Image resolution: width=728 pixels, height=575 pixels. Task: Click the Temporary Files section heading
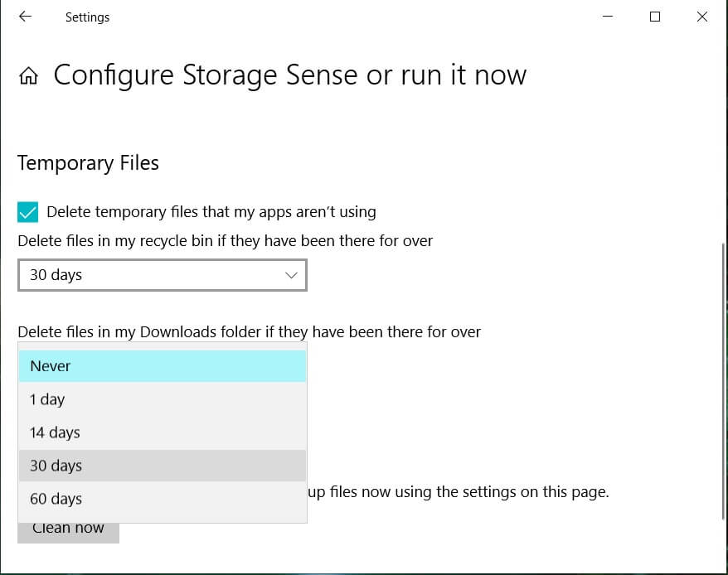pos(88,163)
